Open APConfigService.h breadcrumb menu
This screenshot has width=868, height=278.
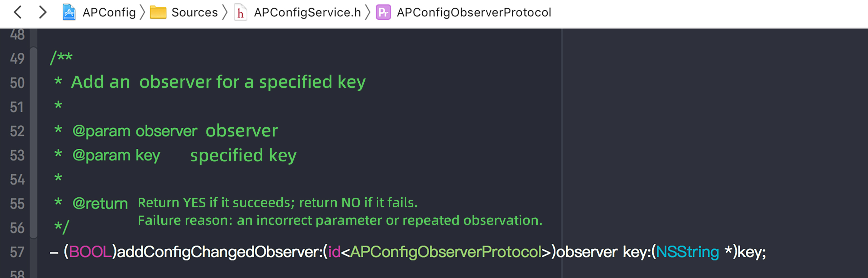(x=307, y=12)
